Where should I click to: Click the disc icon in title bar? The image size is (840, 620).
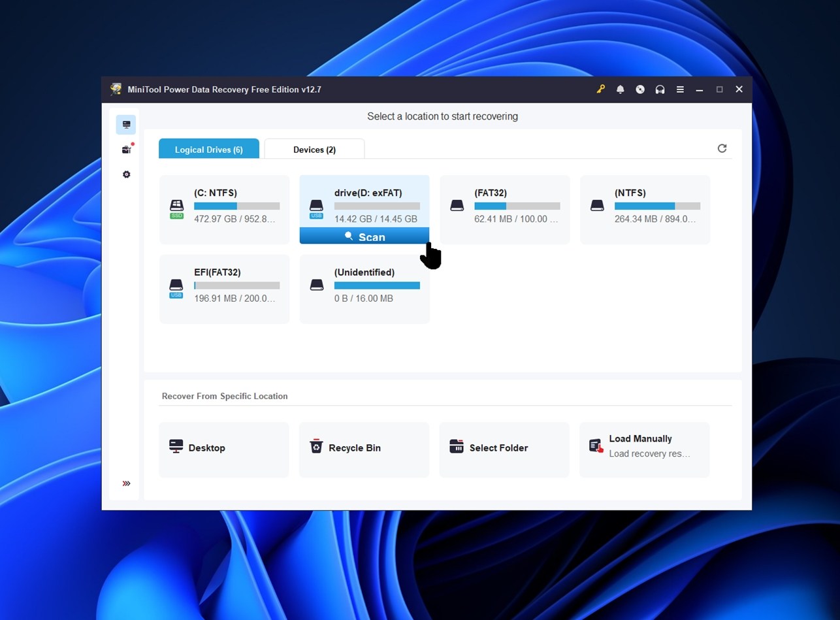[x=640, y=90]
